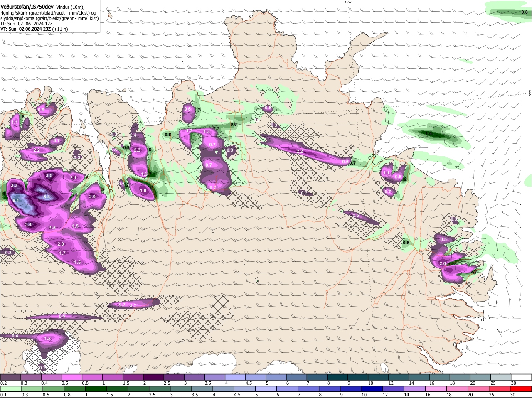The width and height of the screenshot is (532, 398).
Task: Select the 1.2 precipitation value label
Action: 47,339
